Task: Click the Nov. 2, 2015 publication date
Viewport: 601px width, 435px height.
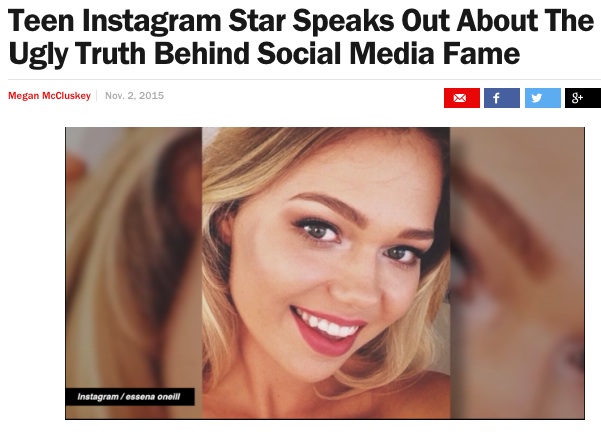Action: click(x=135, y=95)
